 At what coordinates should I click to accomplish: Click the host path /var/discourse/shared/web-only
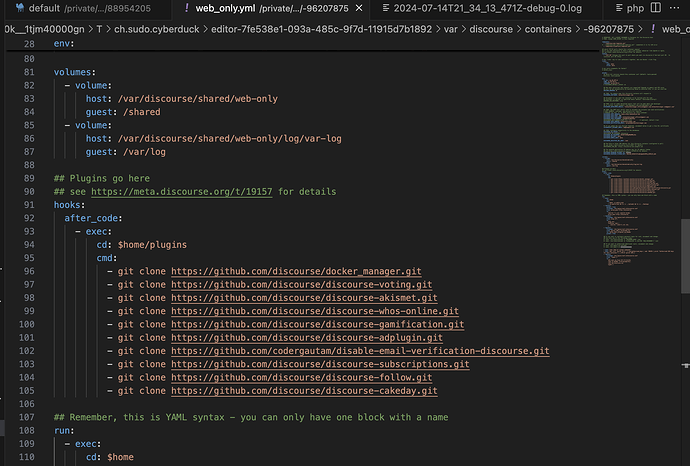tap(198, 99)
